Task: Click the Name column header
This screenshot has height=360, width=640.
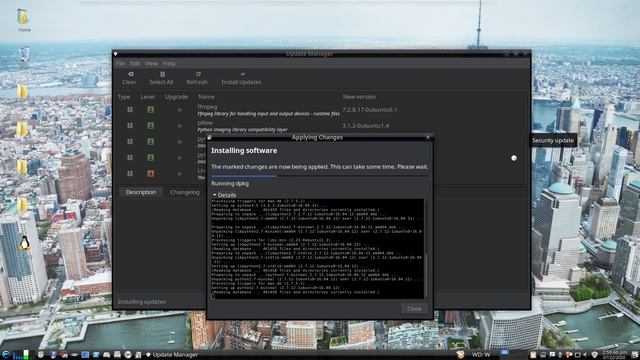Action: (206, 97)
